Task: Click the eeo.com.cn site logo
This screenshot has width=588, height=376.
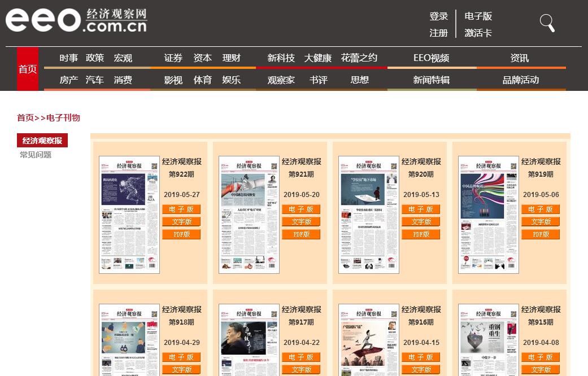Action: [76, 20]
